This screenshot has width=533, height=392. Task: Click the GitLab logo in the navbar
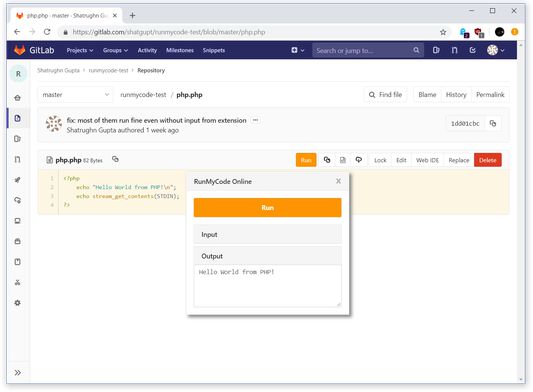tap(34, 50)
